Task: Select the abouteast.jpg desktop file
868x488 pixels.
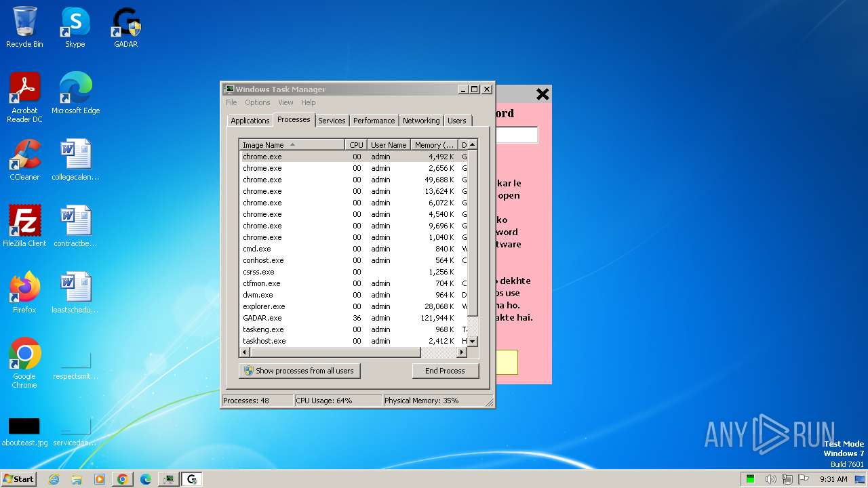Action: pos(24,431)
